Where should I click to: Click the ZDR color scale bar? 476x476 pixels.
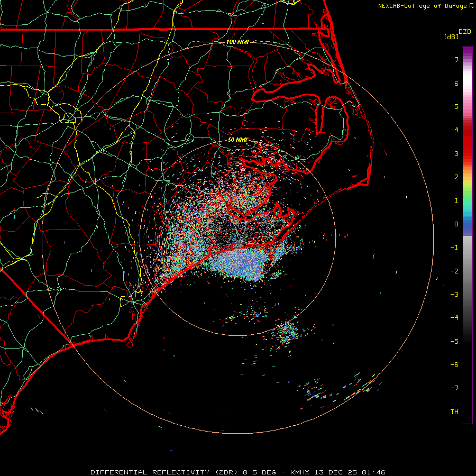click(x=467, y=235)
